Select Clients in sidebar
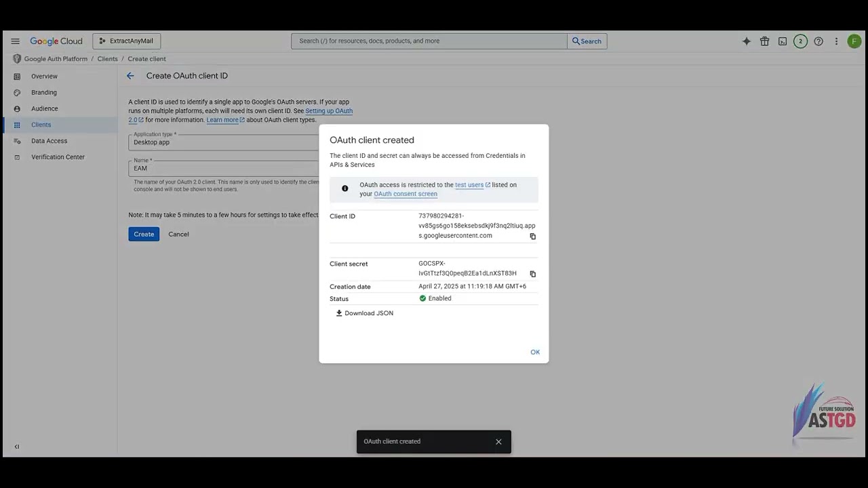 coord(41,125)
